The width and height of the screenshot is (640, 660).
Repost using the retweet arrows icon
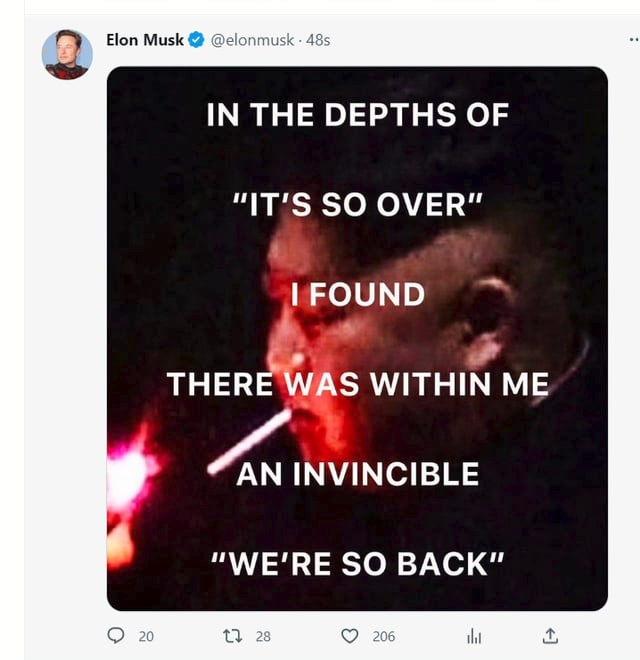tap(232, 636)
